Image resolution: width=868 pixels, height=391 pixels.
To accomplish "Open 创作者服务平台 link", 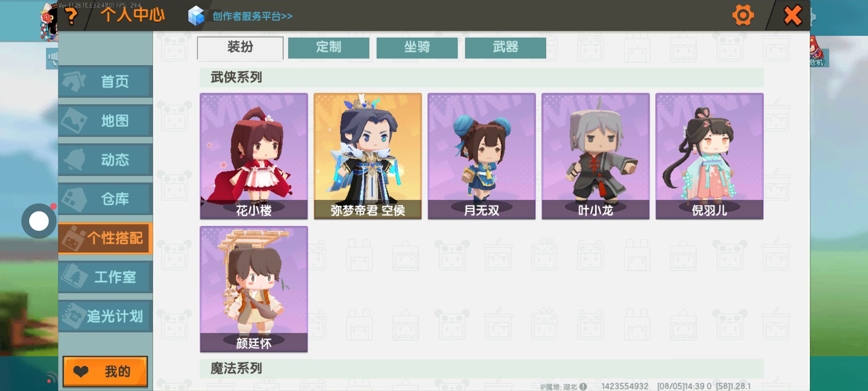I will coord(252,16).
